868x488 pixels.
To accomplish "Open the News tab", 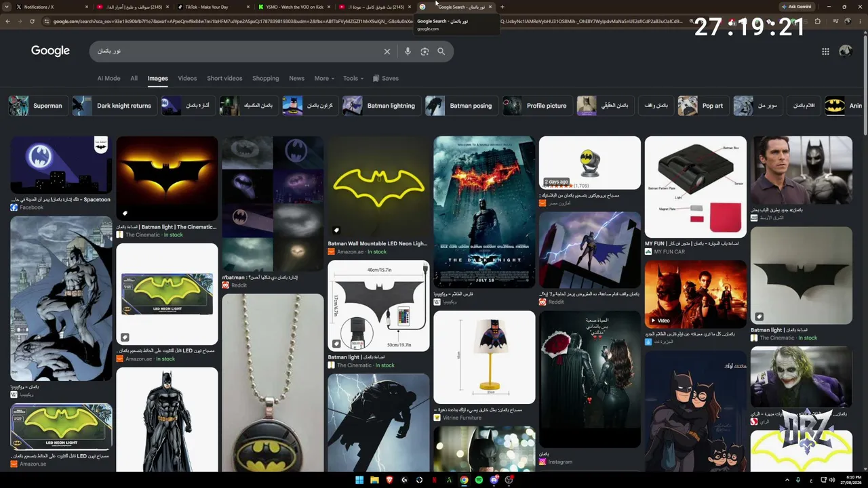I will 296,78.
